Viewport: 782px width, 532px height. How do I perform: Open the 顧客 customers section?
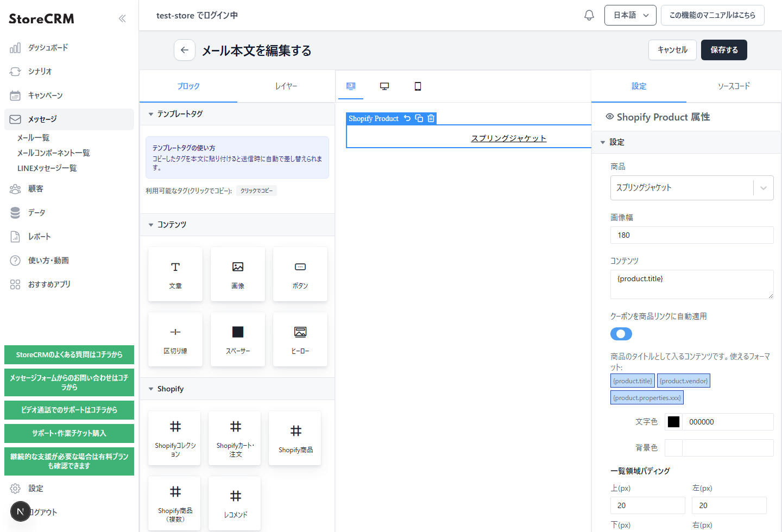click(69, 189)
